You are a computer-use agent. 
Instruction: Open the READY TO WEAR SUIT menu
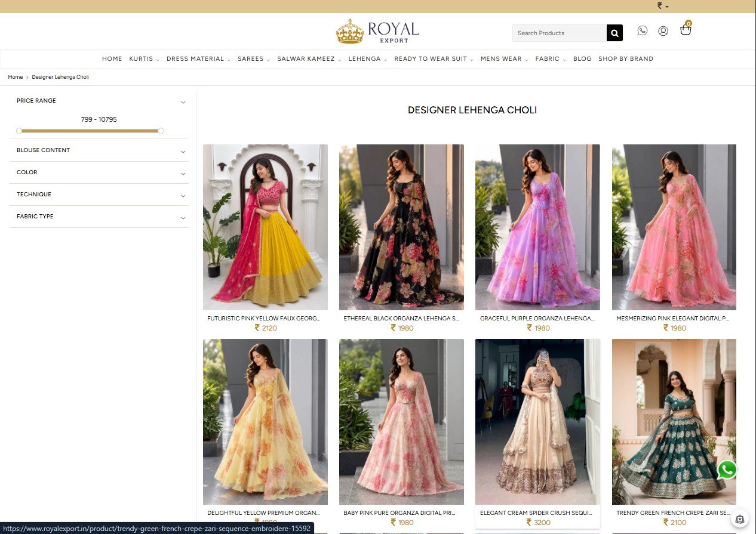pyautogui.click(x=434, y=59)
